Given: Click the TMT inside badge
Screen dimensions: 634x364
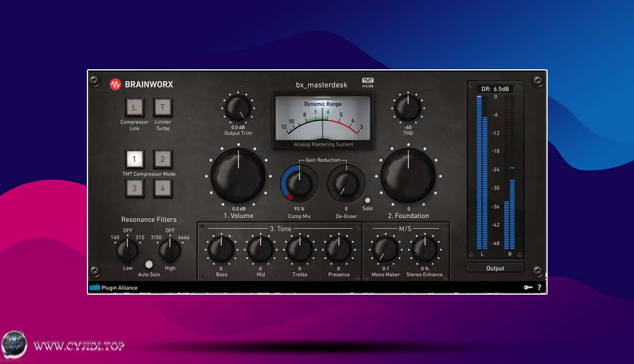Looking at the screenshot, I should tap(367, 83).
